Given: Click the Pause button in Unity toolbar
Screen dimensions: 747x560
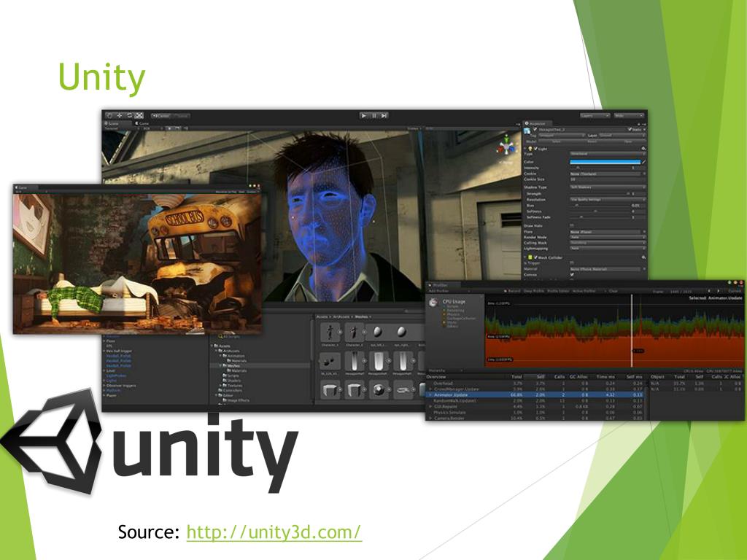Looking at the screenshot, I should [374, 116].
